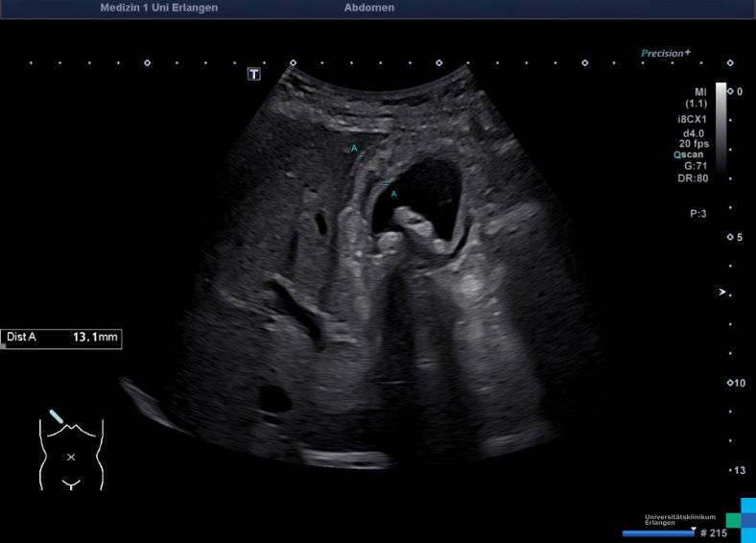Click the G:71 gain value

pyautogui.click(x=695, y=165)
